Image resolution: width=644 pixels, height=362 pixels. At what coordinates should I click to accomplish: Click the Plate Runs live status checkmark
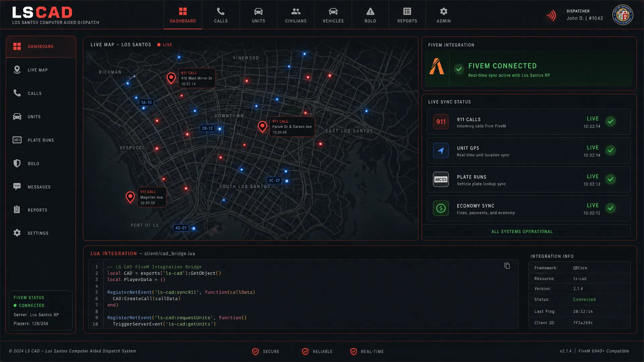(x=611, y=179)
